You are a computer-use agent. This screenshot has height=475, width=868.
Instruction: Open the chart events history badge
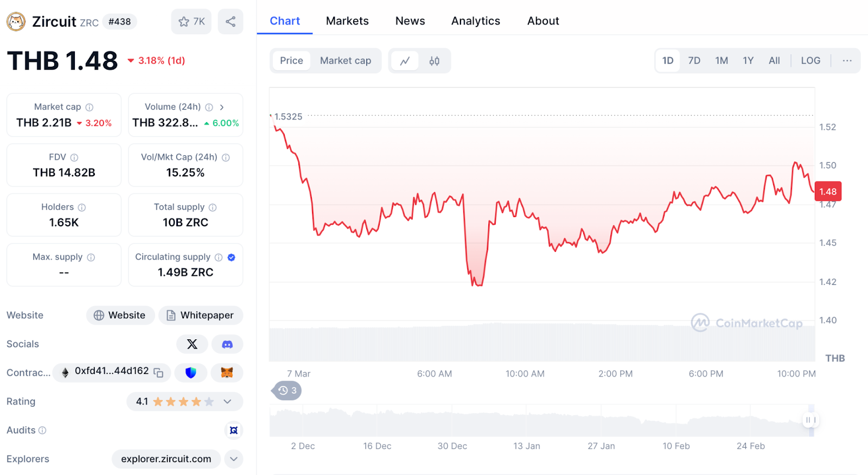[x=287, y=390]
